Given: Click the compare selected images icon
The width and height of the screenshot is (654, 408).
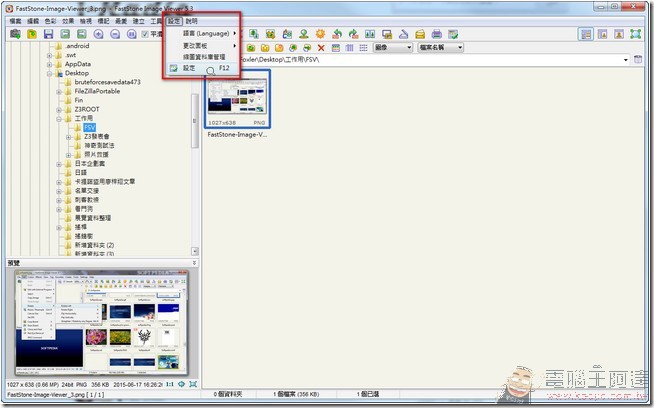Looking at the screenshot, I should click(x=370, y=34).
